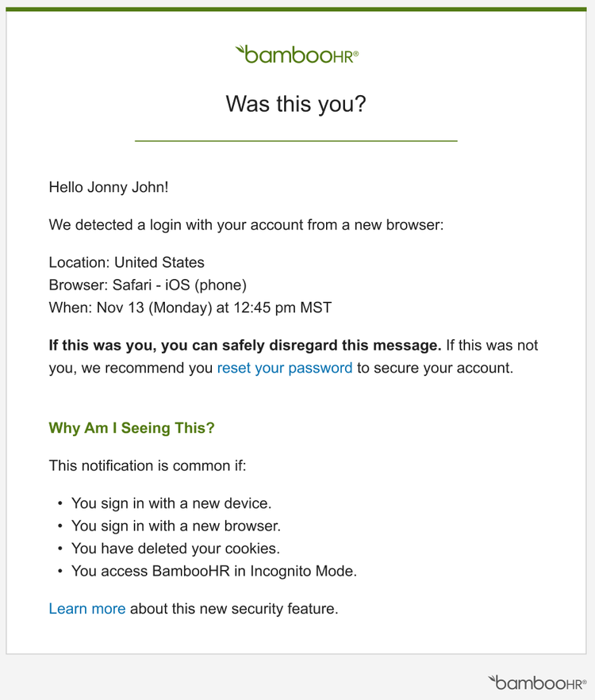This screenshot has width=595, height=700.
Task: Click the Was this you? heading
Action: 296,104
